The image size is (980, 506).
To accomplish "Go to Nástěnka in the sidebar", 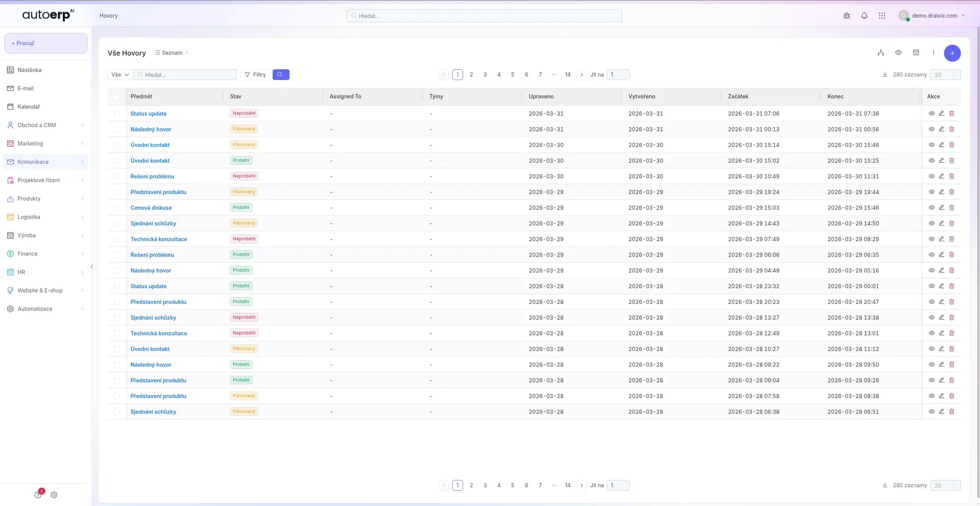I will pos(29,70).
